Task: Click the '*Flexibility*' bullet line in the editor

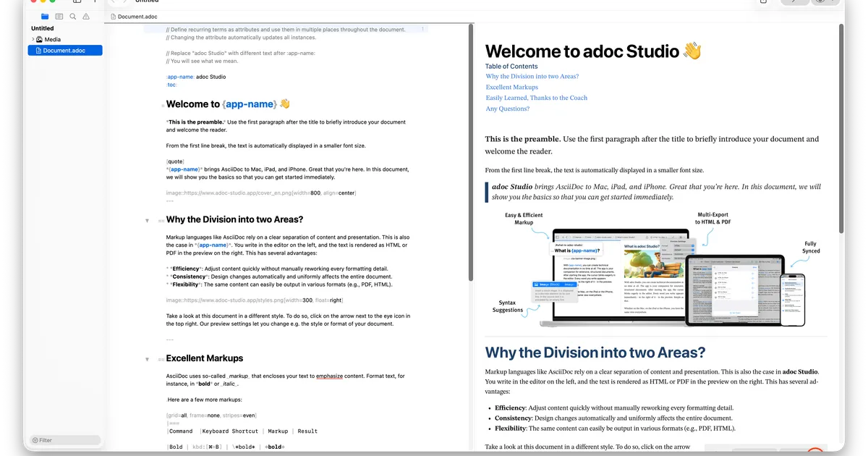Action: [x=280, y=284]
